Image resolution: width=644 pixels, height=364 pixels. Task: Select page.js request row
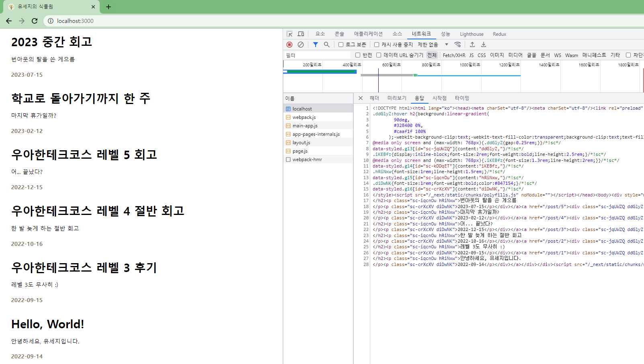(x=318, y=151)
